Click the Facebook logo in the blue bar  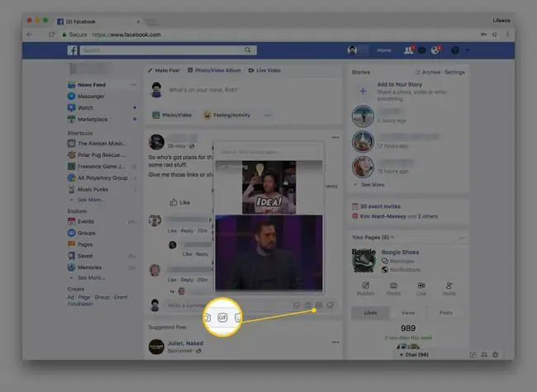point(72,50)
